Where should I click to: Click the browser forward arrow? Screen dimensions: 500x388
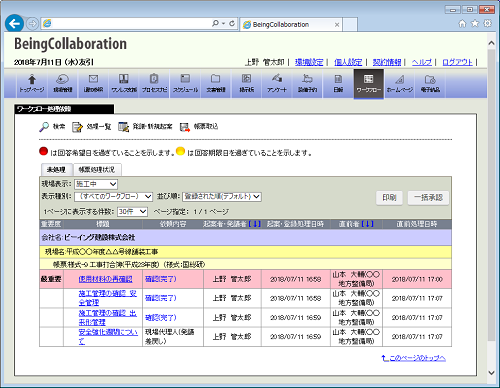tap(32, 24)
